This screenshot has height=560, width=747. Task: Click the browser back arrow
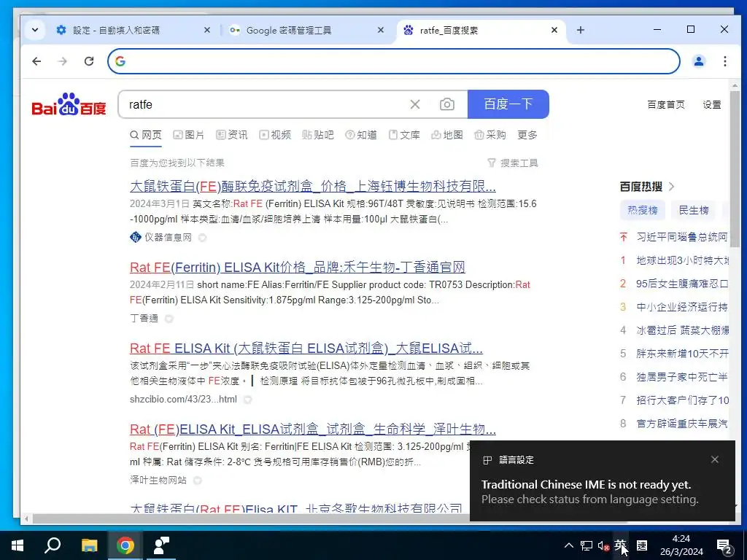click(x=36, y=61)
